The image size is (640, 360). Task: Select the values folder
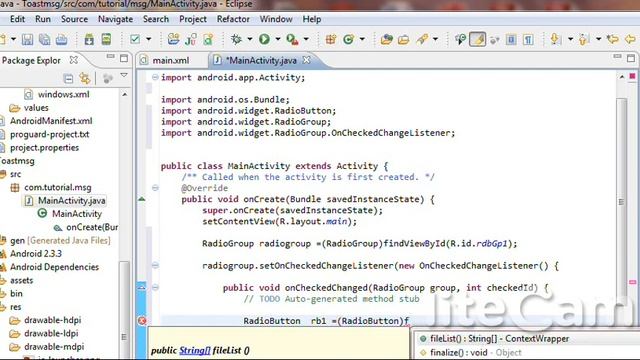pyautogui.click(x=36, y=108)
